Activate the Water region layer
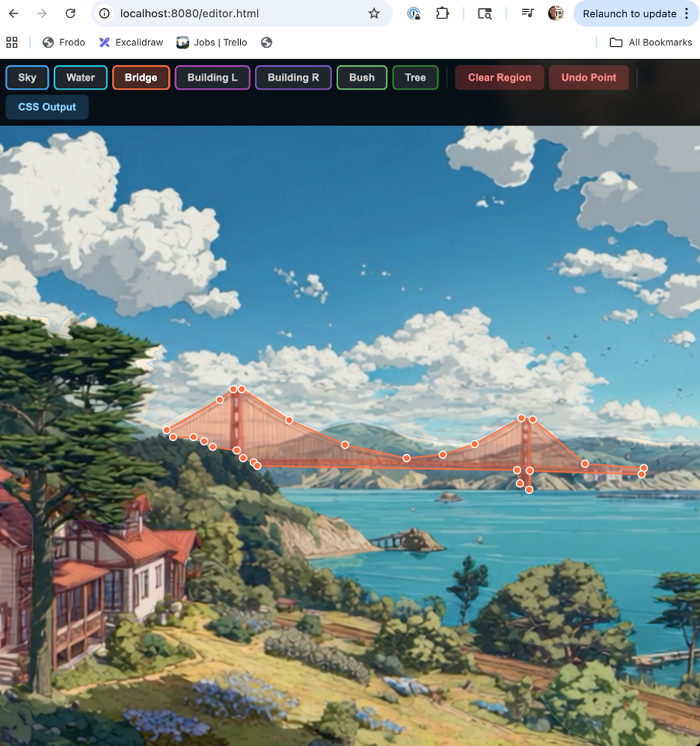This screenshot has width=700, height=746. pos(80,77)
